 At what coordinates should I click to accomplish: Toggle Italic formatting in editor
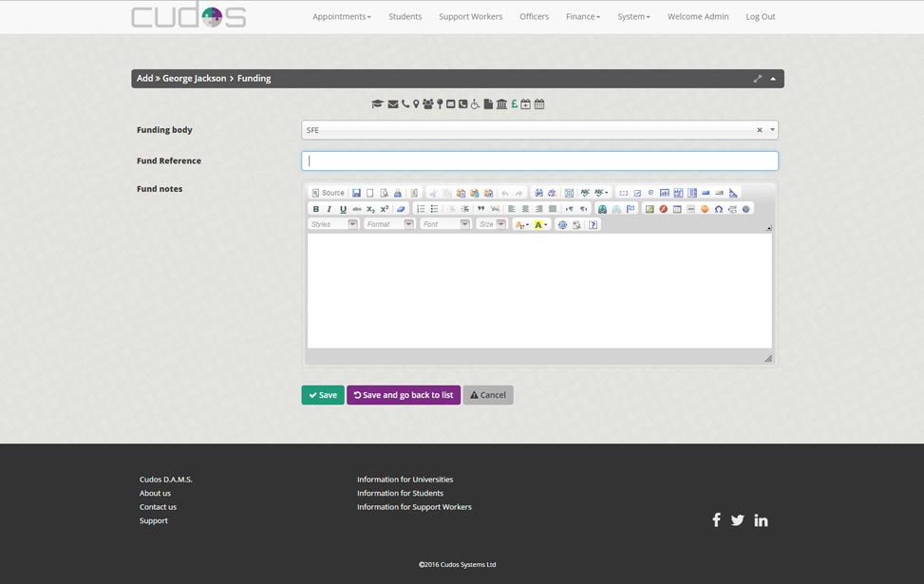(330, 209)
